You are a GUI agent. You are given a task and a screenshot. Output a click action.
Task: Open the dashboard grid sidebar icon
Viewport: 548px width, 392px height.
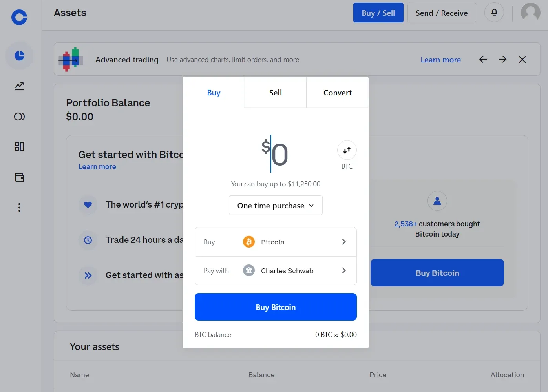click(19, 147)
